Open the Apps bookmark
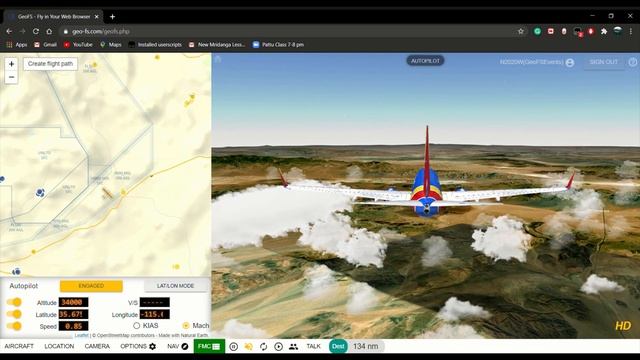Screen dimensions: 640x360 point(17,44)
